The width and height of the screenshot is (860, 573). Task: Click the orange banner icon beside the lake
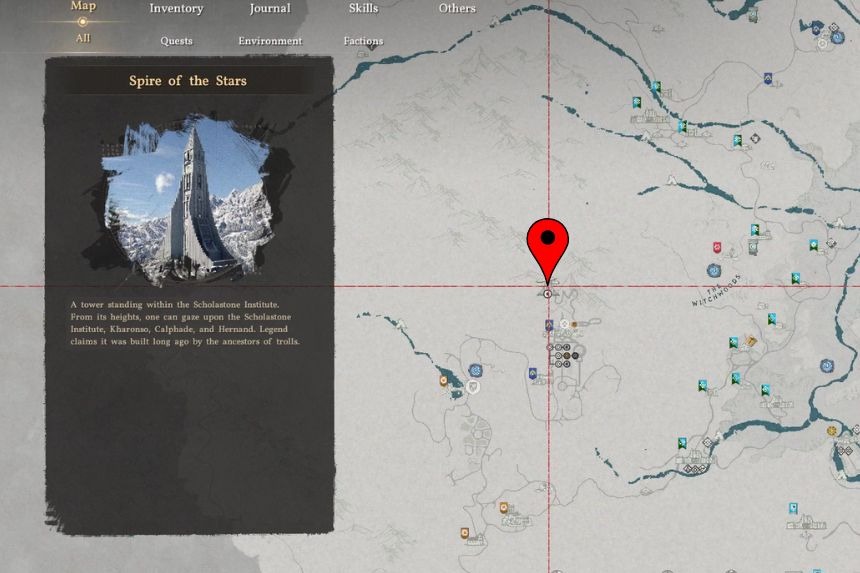click(443, 380)
